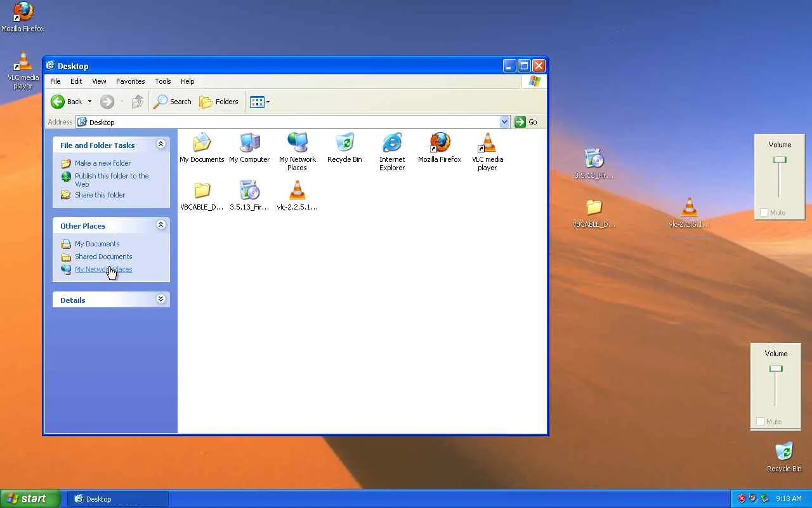Expand the Details panel
The image size is (812, 508).
pyautogui.click(x=160, y=299)
